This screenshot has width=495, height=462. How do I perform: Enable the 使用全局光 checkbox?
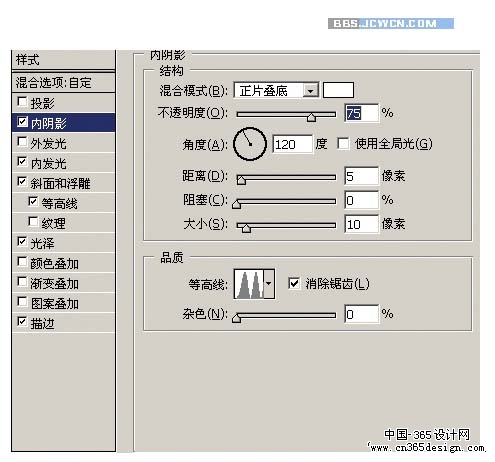(343, 144)
